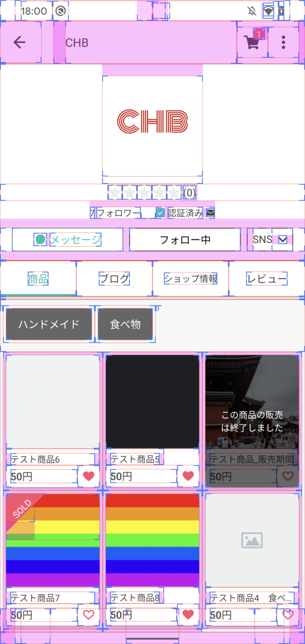This screenshot has width=305, height=644.
Task: Unlike テスト商品6 with heart icon
Action: [x=89, y=476]
